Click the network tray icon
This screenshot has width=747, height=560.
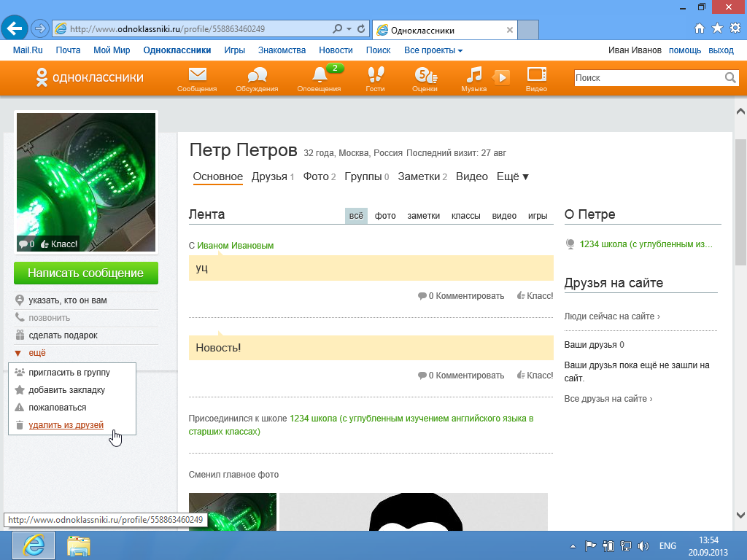pyautogui.click(x=625, y=546)
